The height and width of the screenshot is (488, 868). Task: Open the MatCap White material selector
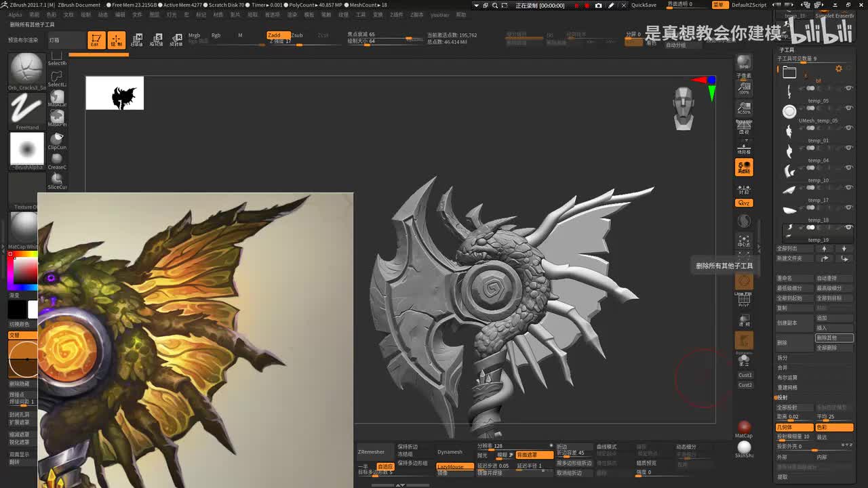point(24,229)
